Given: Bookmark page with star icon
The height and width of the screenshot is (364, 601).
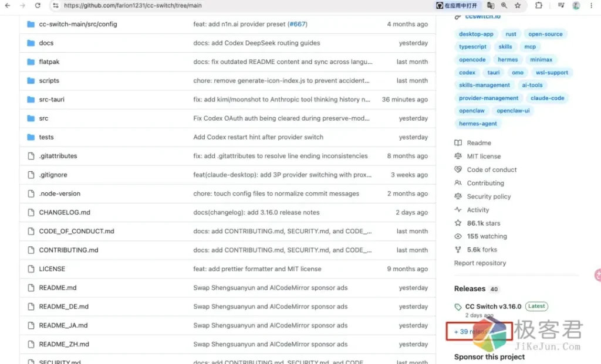Looking at the screenshot, I should tap(518, 5).
